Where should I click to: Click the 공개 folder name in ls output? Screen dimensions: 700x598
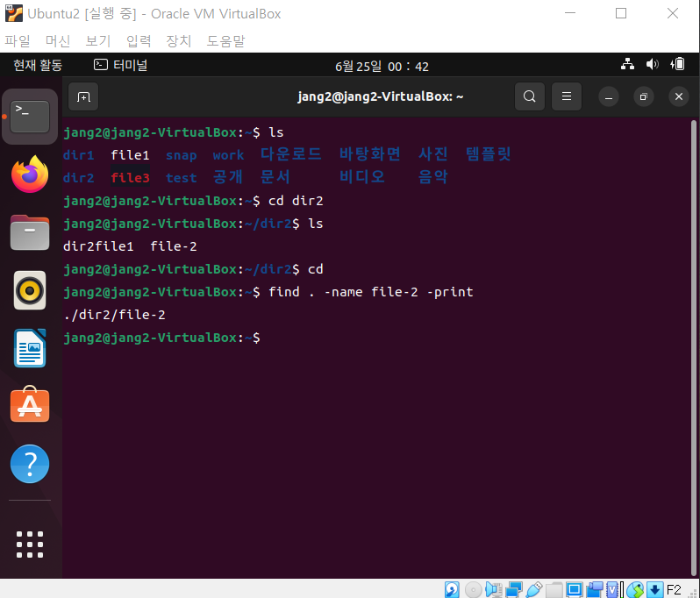click(x=228, y=177)
